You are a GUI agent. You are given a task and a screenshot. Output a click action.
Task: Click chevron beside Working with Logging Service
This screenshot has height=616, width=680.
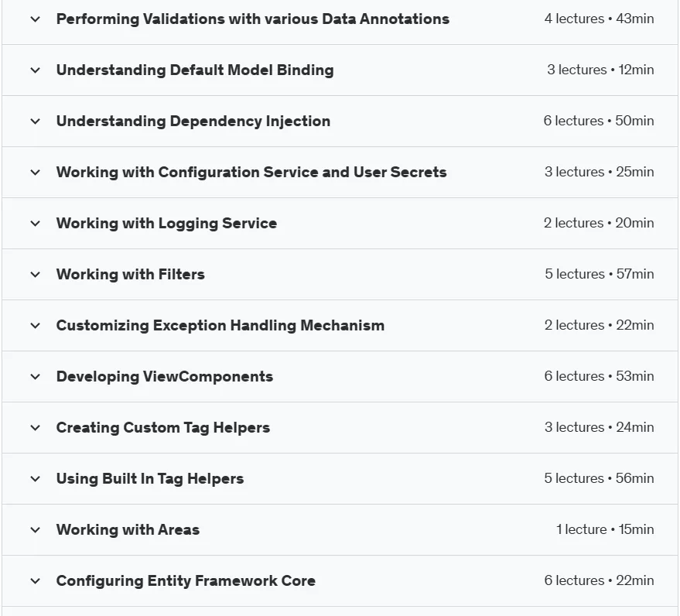pyautogui.click(x=35, y=224)
